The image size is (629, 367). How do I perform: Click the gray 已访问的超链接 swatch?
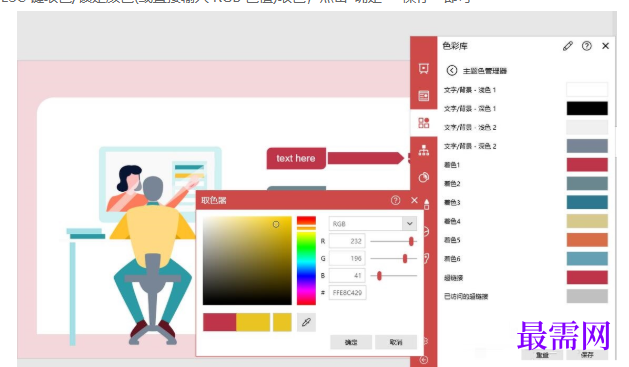point(587,296)
